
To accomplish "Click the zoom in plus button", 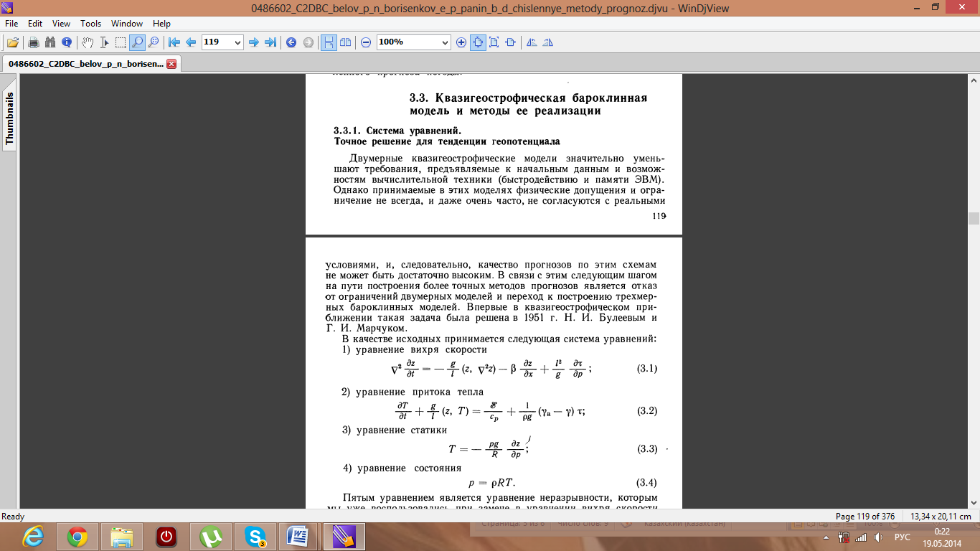I will coord(461,42).
